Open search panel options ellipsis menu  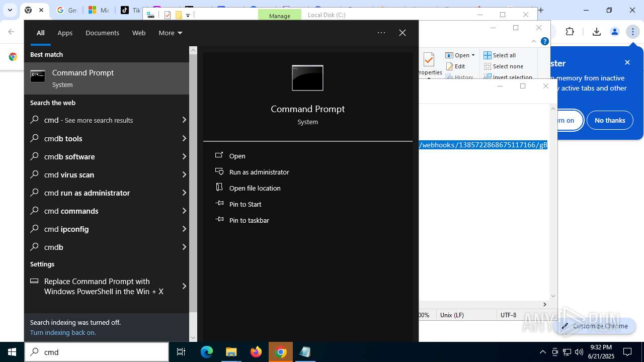tap(381, 33)
